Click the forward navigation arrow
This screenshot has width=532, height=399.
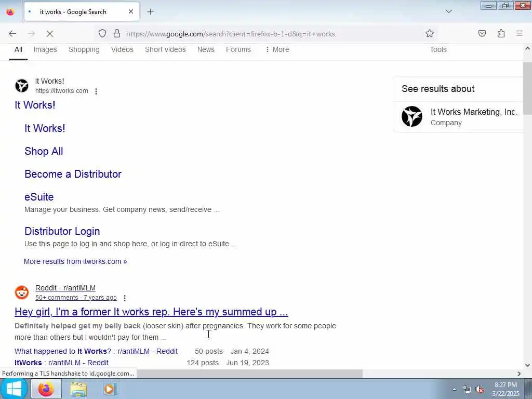[31, 34]
